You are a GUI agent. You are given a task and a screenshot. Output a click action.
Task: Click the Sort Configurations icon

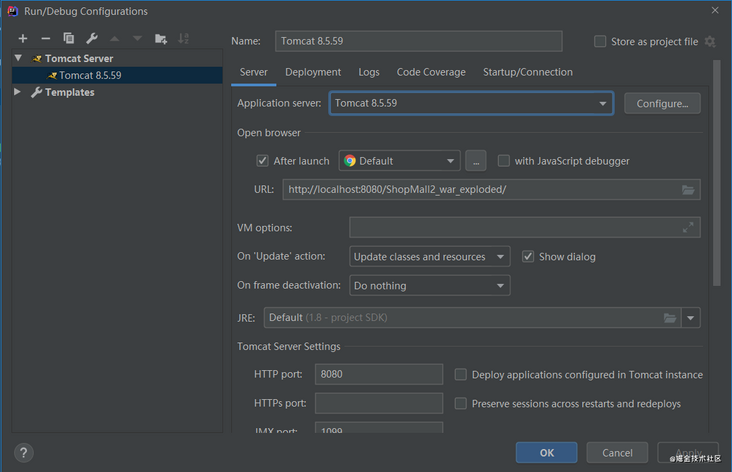point(183,38)
